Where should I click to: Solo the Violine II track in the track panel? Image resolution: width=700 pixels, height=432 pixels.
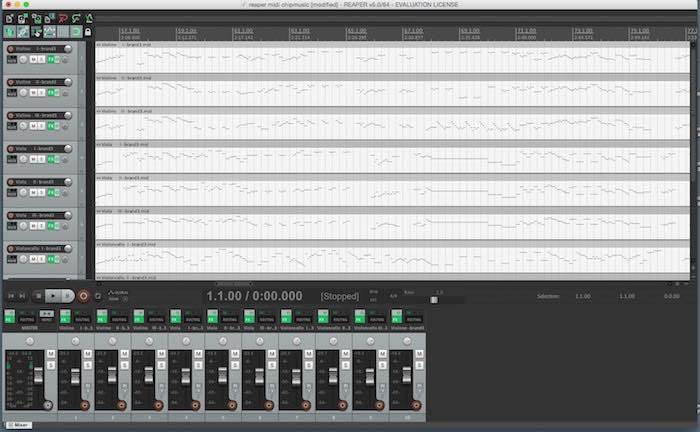42,93
